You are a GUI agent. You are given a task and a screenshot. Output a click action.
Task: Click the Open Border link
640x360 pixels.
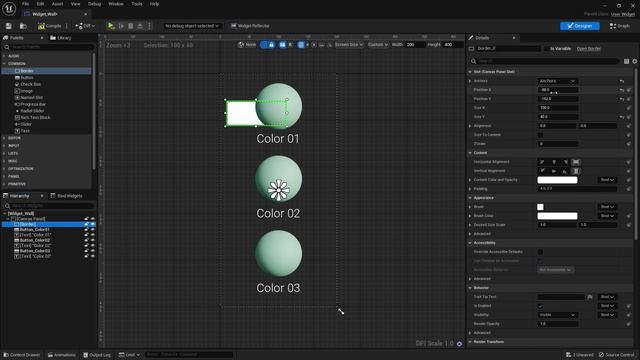[x=589, y=49]
